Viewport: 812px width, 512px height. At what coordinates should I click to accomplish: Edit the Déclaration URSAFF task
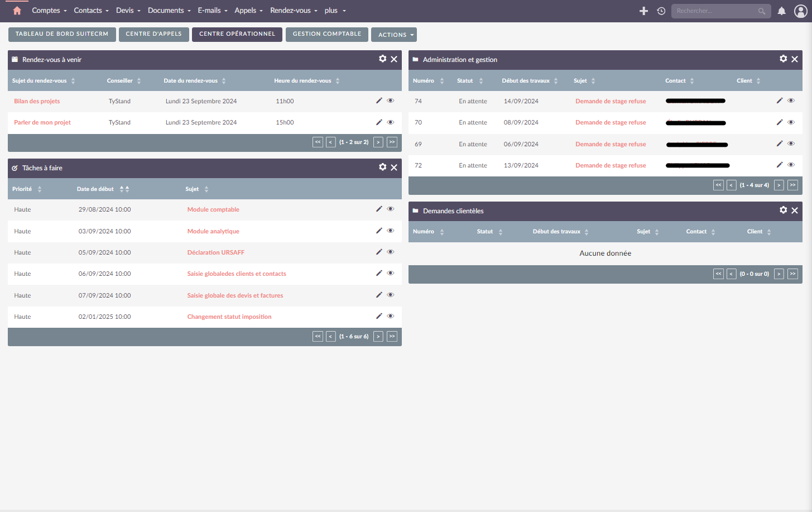(x=379, y=252)
